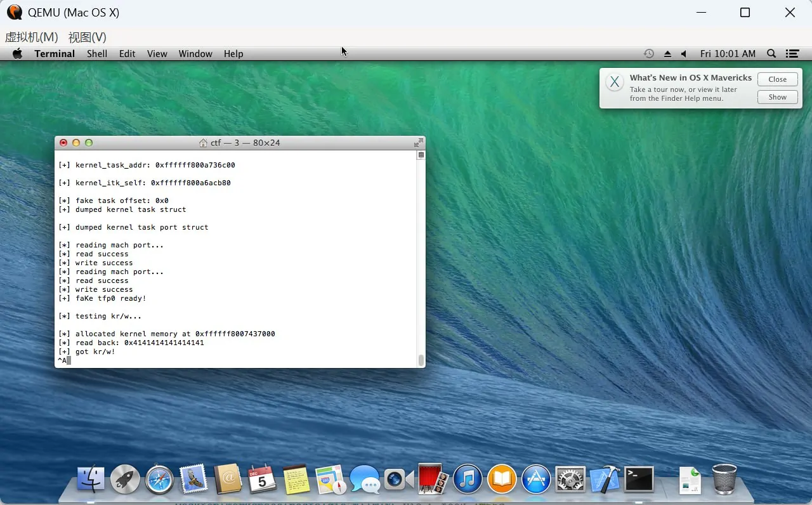Open the QEMU 视图(V) menu
Viewport: 812px width, 505px height.
click(x=87, y=37)
